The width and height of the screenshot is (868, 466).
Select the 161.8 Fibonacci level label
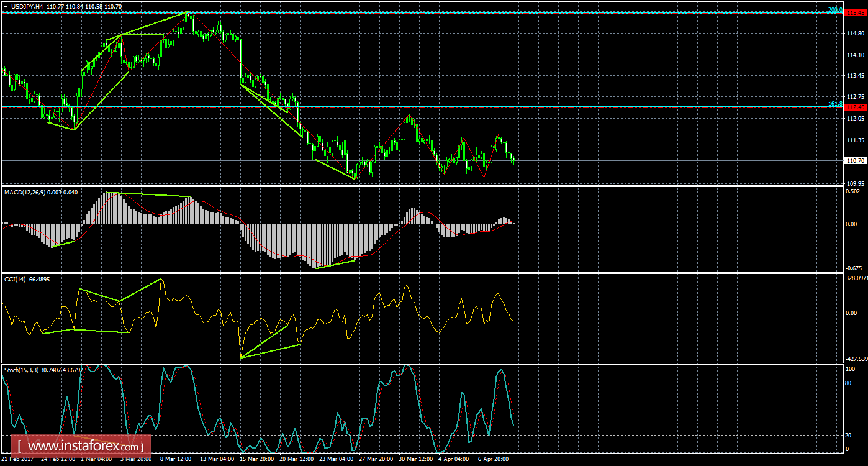835,103
